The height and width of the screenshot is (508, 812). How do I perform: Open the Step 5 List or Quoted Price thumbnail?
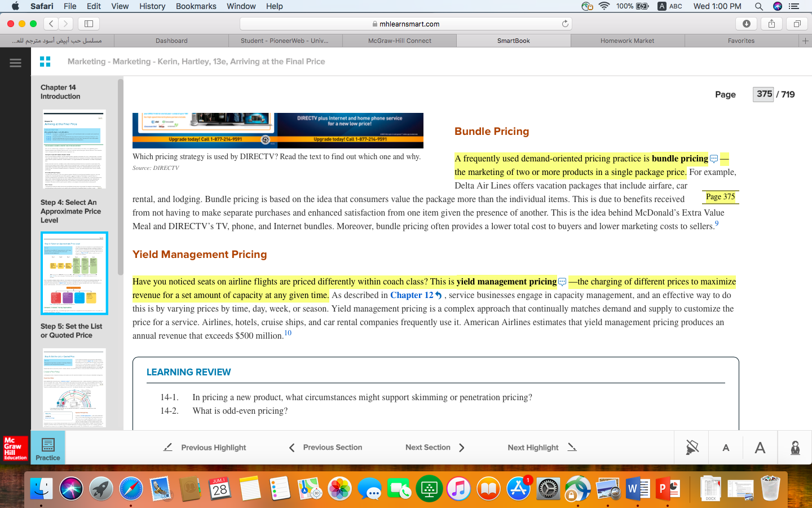click(74, 388)
